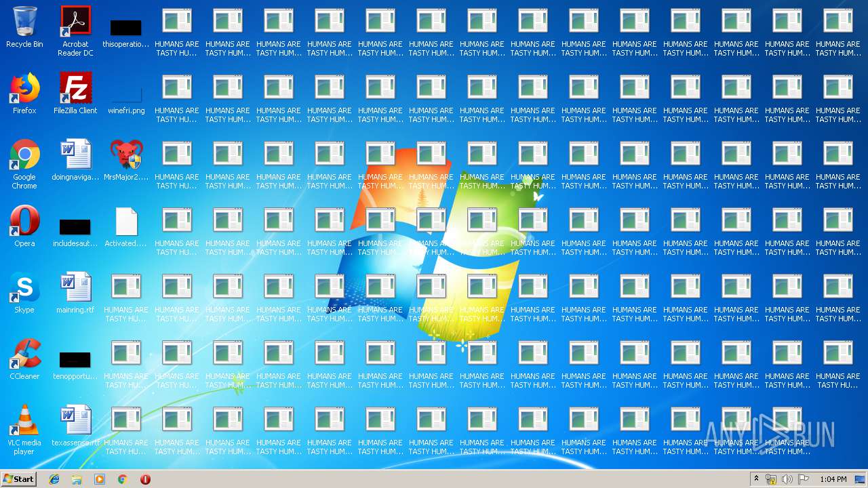Select the Google Chrome desktop shortcut
This screenshot has height=488, width=868.
click(x=24, y=164)
